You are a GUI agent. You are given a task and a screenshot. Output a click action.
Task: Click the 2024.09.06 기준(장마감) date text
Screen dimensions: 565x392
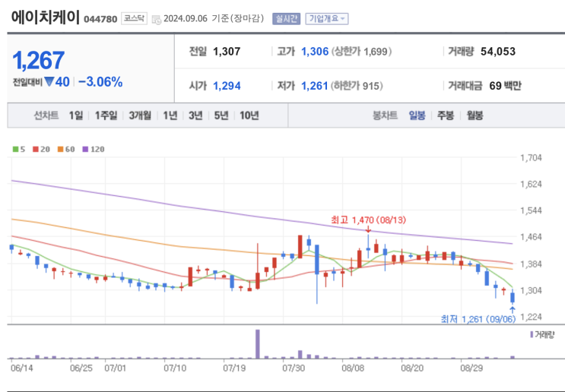click(x=214, y=18)
